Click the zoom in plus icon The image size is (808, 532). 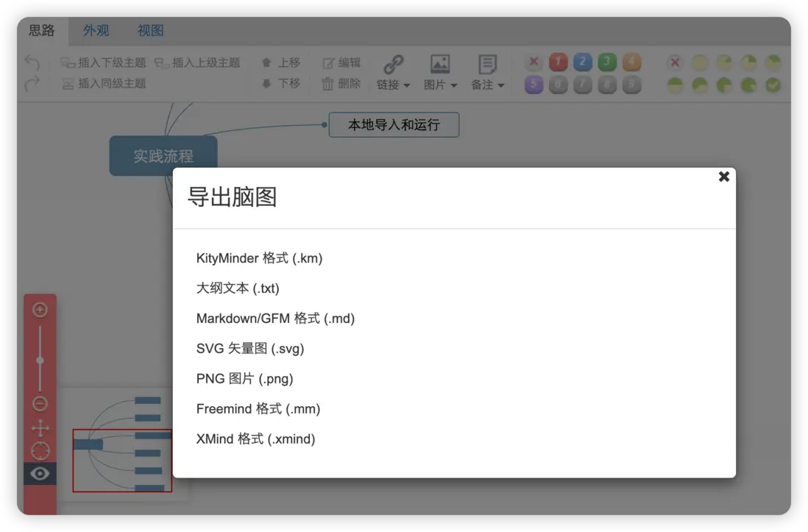[x=40, y=309]
